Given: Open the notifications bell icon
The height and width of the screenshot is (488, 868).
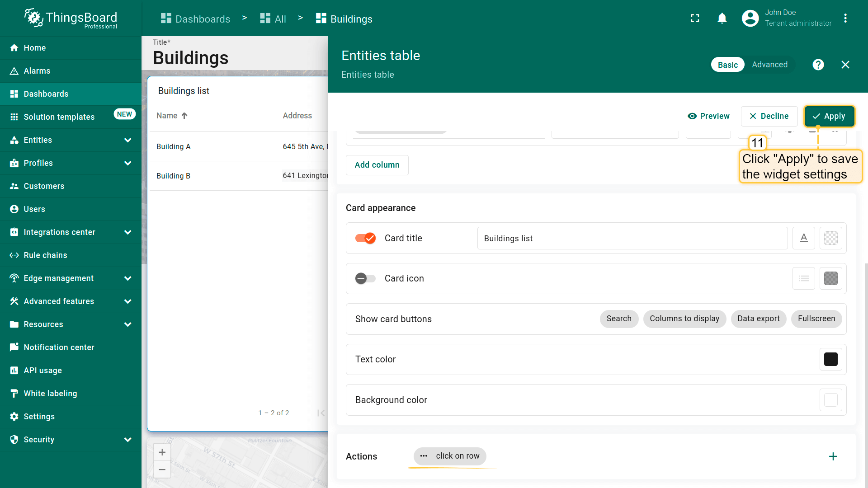Looking at the screenshot, I should 722,18.
